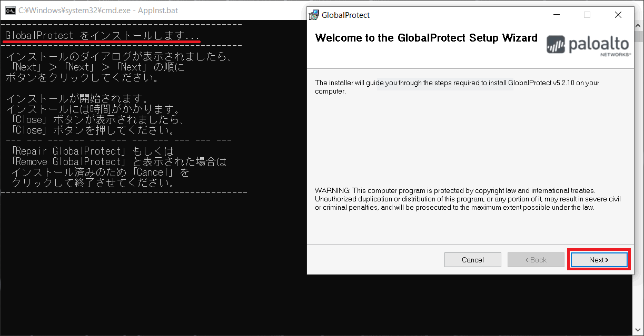Image resolution: width=644 pixels, height=336 pixels.
Task: Click the Welcome to GlobalProtect Setup Wizard heading
Action: pos(426,38)
